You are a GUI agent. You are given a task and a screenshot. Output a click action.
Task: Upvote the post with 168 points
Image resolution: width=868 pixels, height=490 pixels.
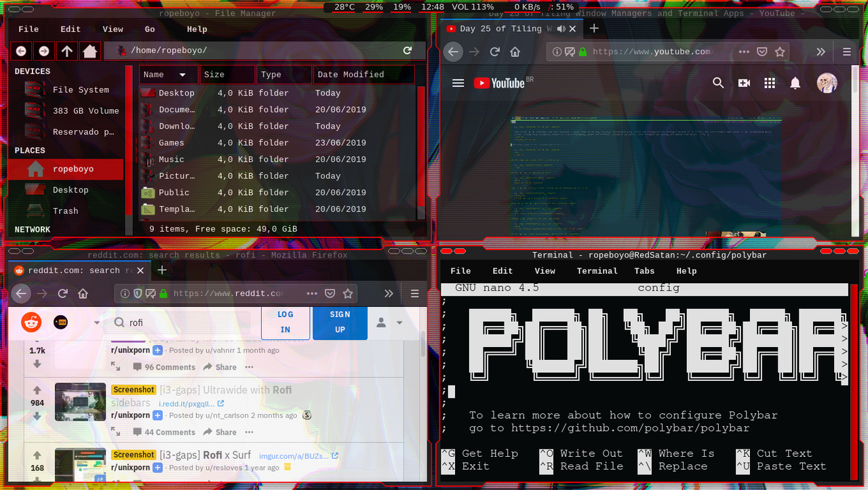pyautogui.click(x=37, y=455)
